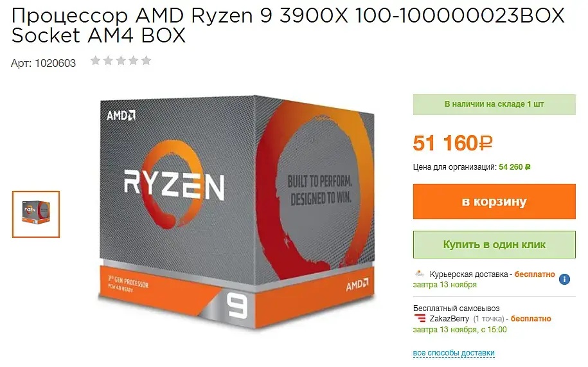Rate with the third star
Image resolution: width=588 pixels, height=367 pixels.
click(121, 60)
